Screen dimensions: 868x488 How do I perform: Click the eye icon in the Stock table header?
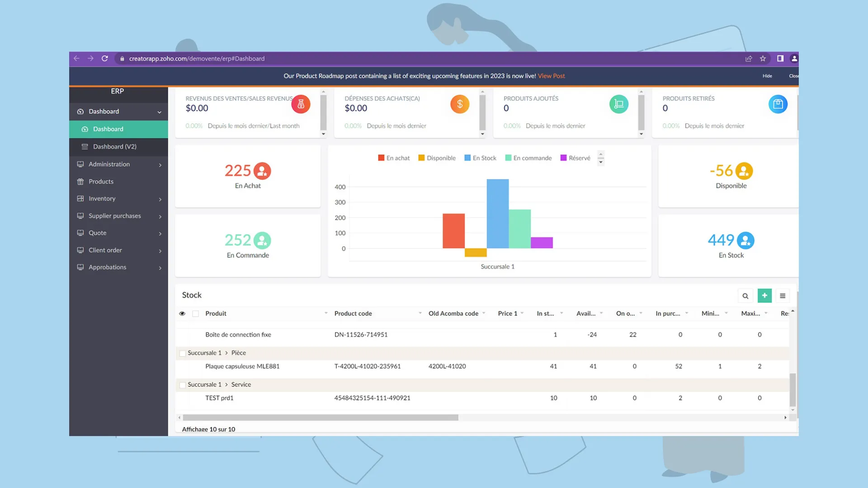click(x=182, y=313)
